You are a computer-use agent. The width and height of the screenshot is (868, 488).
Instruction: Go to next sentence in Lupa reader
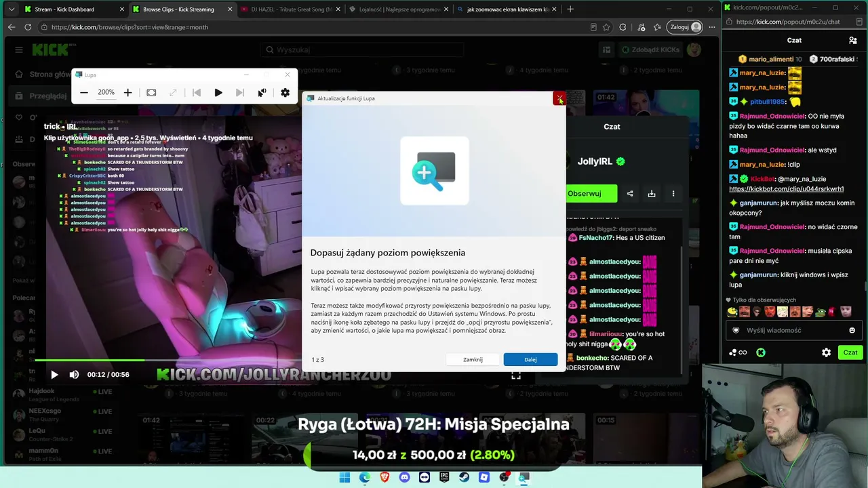(x=240, y=93)
